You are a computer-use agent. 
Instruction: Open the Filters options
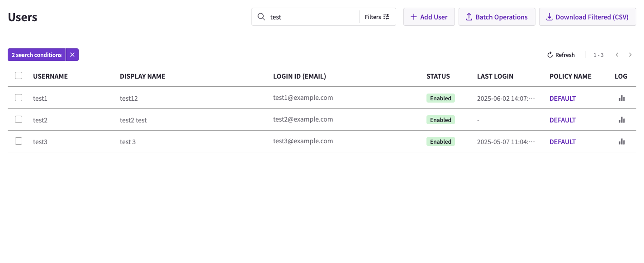[x=377, y=17]
